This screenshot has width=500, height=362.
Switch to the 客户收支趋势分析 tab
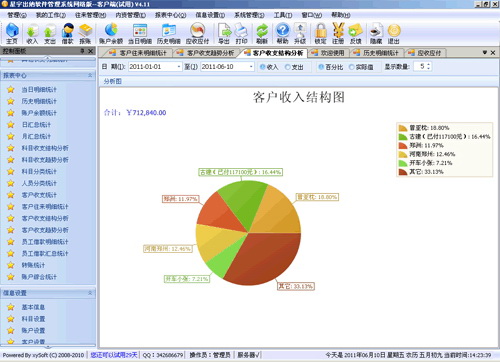point(207,53)
